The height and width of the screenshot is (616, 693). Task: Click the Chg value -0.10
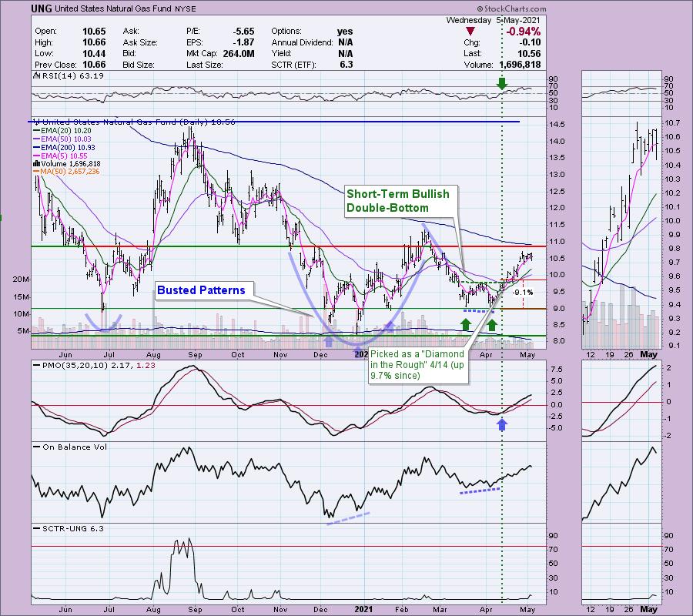[x=530, y=42]
